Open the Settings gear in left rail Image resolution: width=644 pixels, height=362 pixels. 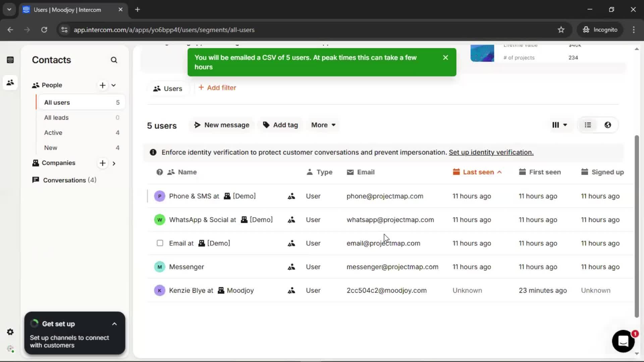pyautogui.click(x=10, y=332)
